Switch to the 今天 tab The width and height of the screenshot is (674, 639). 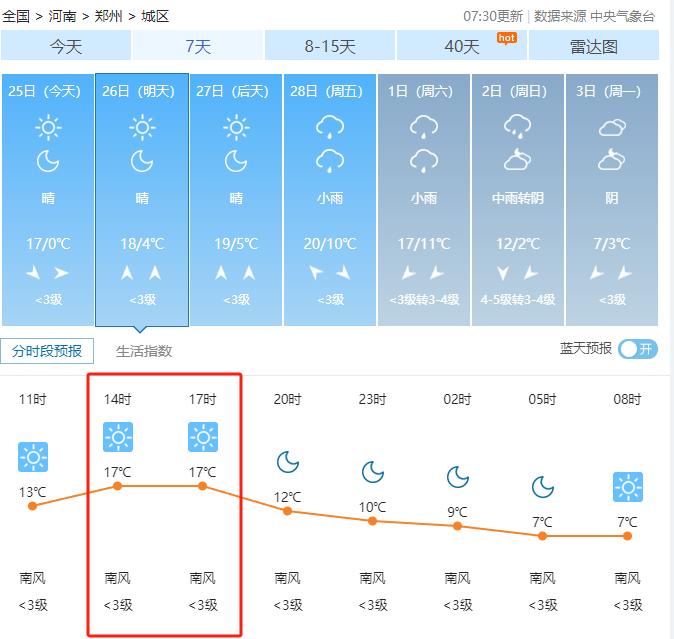(66, 46)
